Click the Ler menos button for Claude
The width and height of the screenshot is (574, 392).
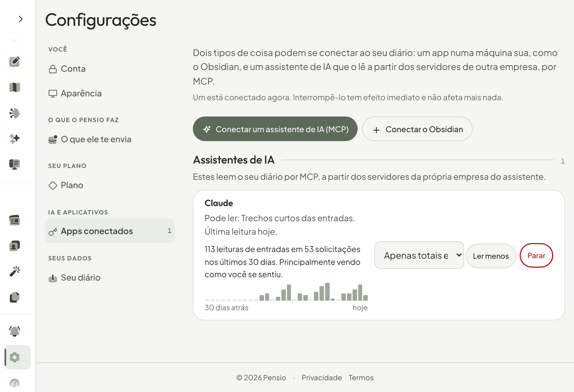pos(491,256)
